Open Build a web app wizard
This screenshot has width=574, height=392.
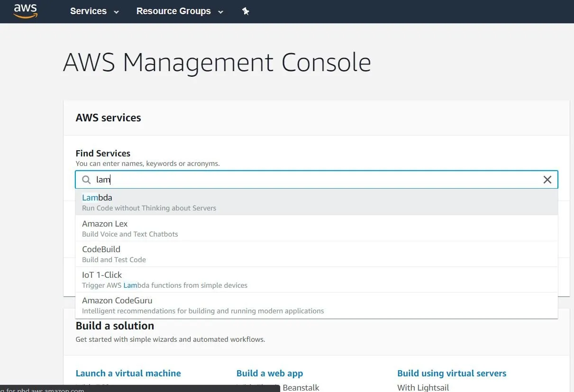pos(269,373)
